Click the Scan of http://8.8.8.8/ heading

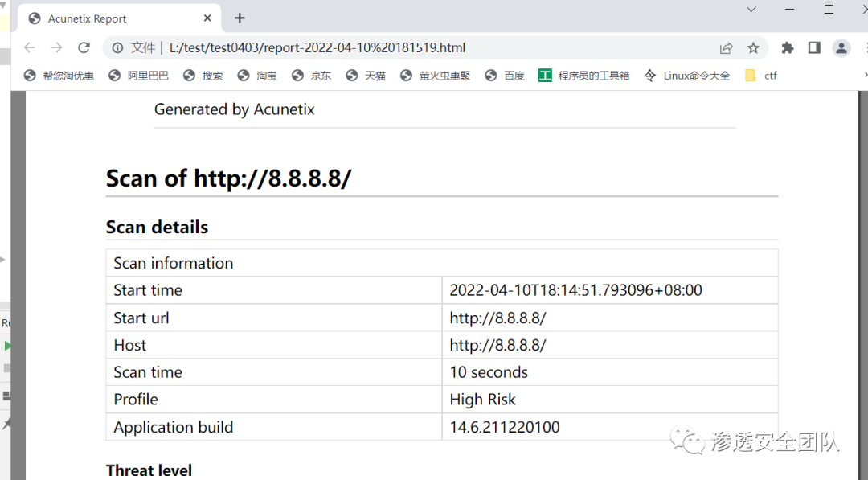tap(228, 178)
